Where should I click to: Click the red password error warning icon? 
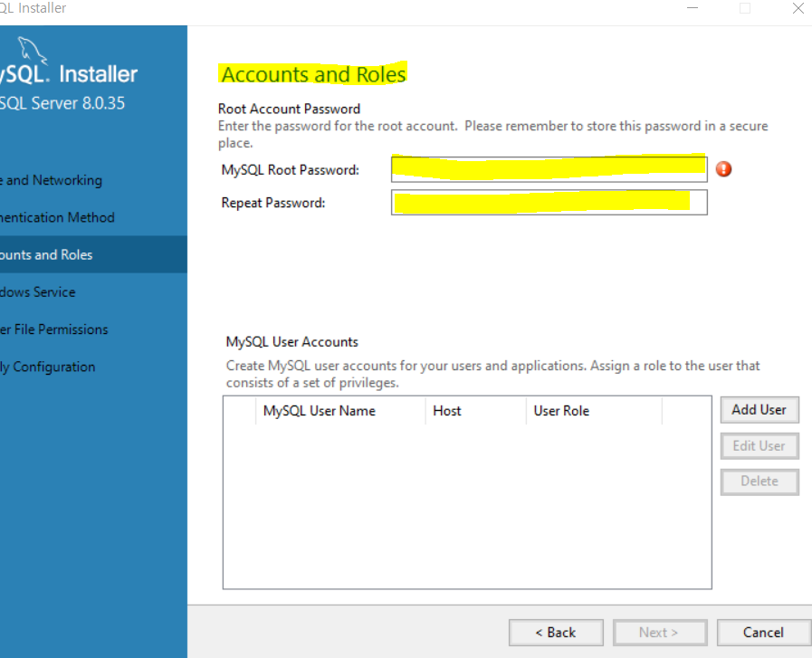click(723, 168)
